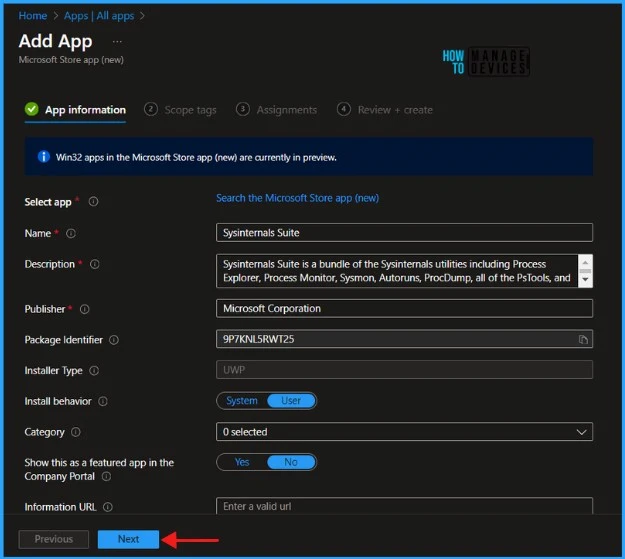
Task: Click the blue info icon in the preview banner
Action: click(43, 157)
